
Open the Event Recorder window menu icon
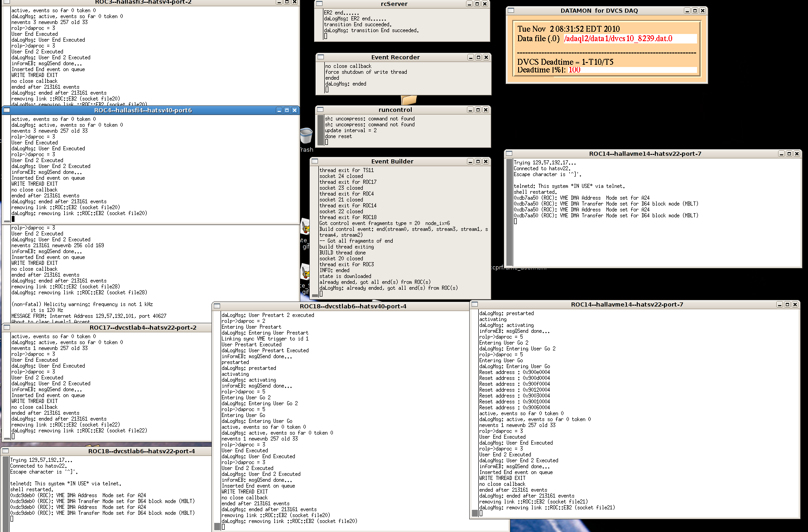point(321,58)
